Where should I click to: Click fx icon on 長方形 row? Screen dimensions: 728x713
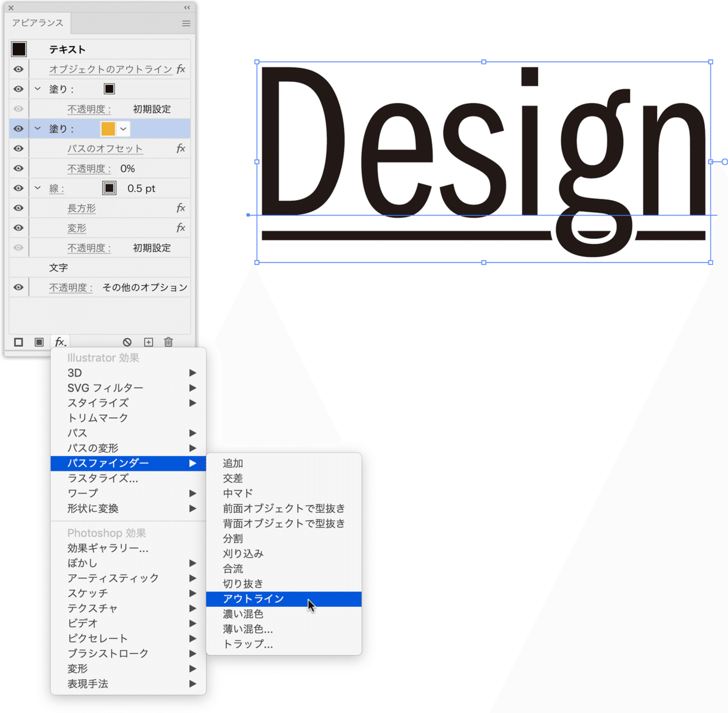[181, 208]
